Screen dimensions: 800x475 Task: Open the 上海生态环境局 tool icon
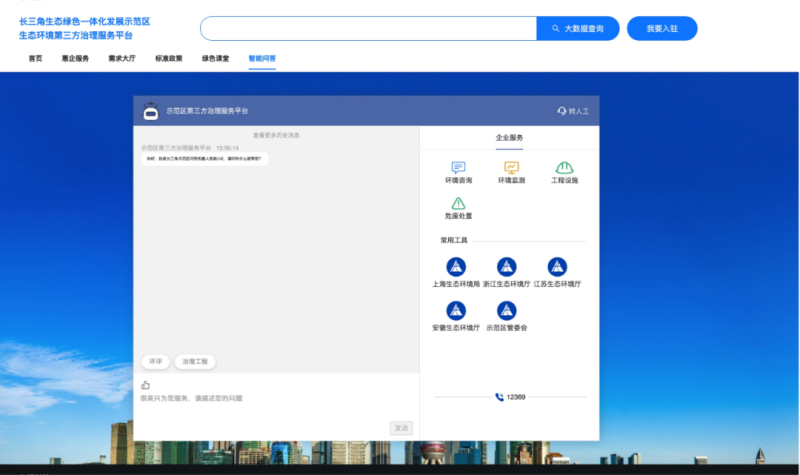coord(456,266)
